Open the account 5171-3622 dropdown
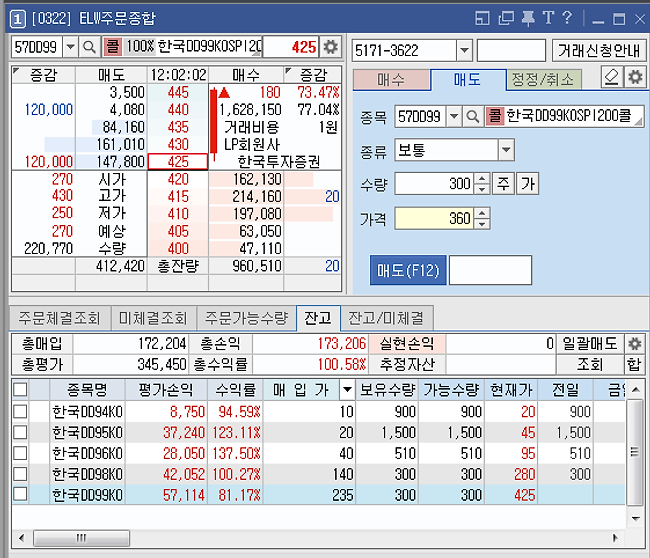This screenshot has width=650, height=558. pos(464,51)
